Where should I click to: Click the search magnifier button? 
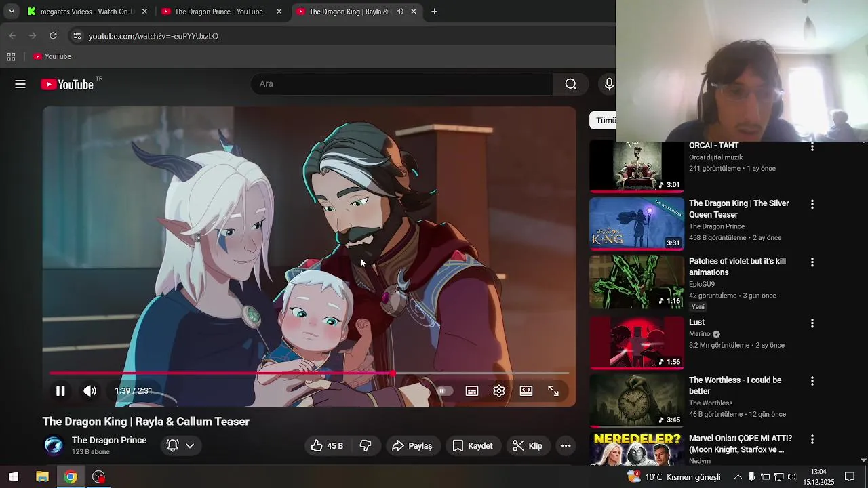click(x=571, y=84)
